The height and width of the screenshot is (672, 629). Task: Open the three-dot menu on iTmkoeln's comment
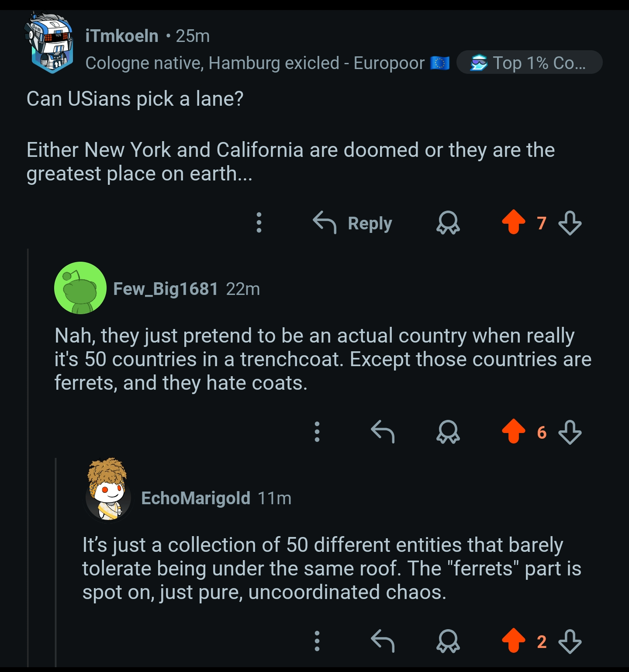click(x=259, y=222)
